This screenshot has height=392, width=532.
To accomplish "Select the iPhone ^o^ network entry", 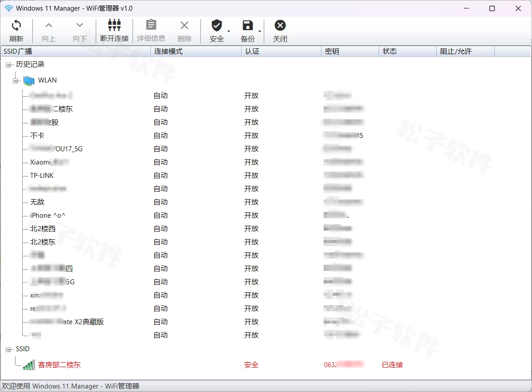I will coord(48,216).
